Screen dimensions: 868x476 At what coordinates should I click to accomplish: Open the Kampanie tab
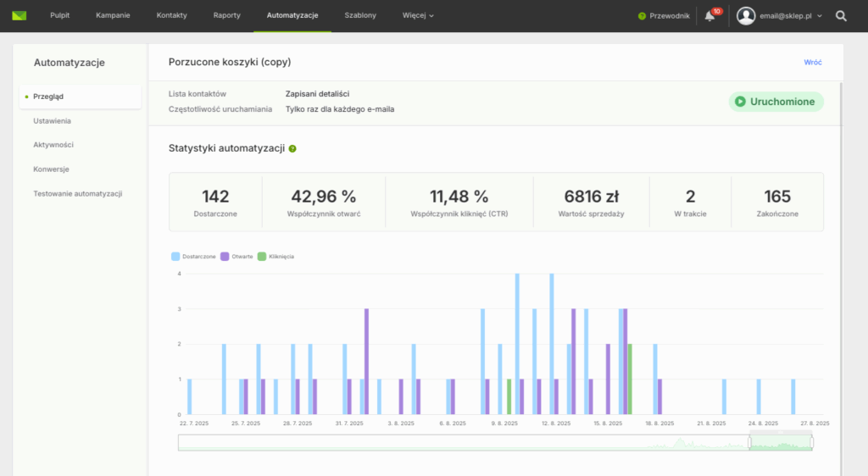[113, 16]
